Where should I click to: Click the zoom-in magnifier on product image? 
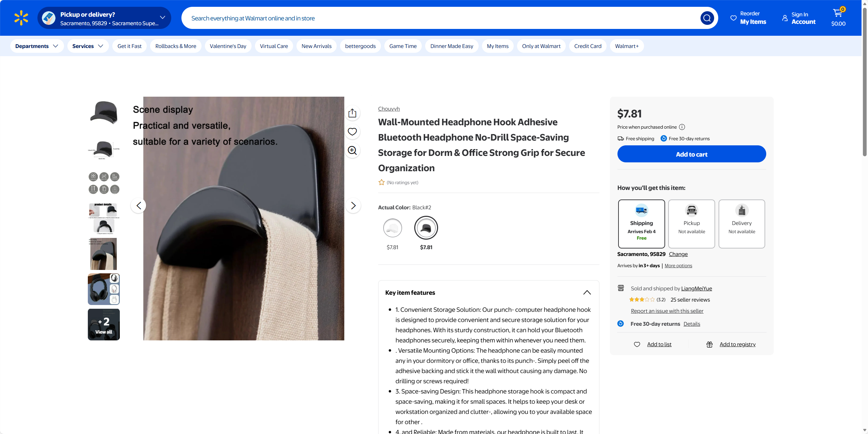[352, 150]
